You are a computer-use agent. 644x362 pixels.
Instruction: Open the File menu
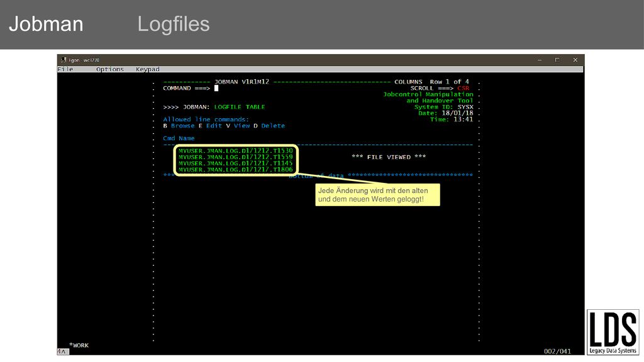tap(65, 69)
